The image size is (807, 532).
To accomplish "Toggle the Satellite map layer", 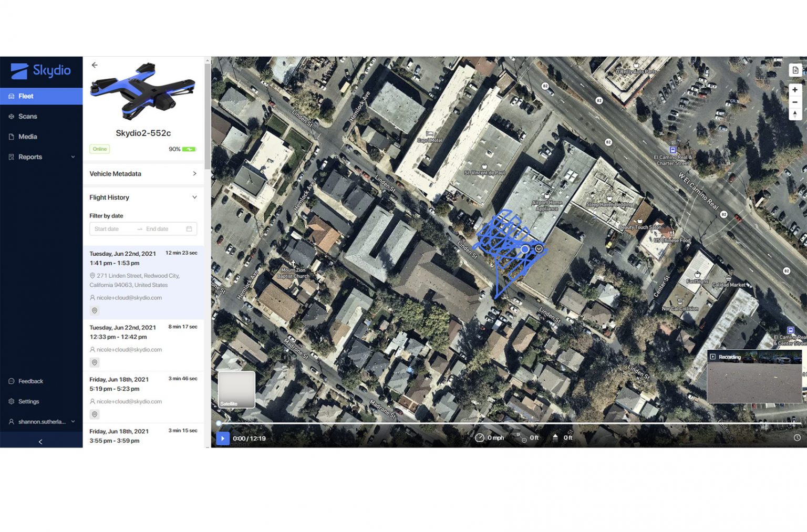I will point(236,390).
